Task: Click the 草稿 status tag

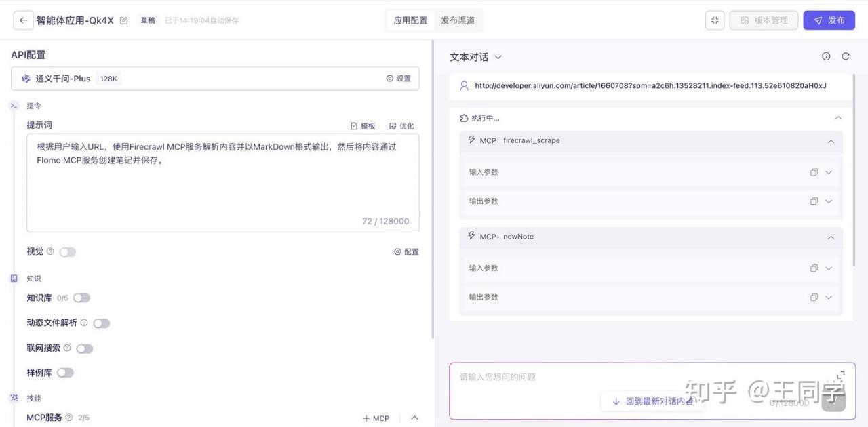Action: click(148, 20)
